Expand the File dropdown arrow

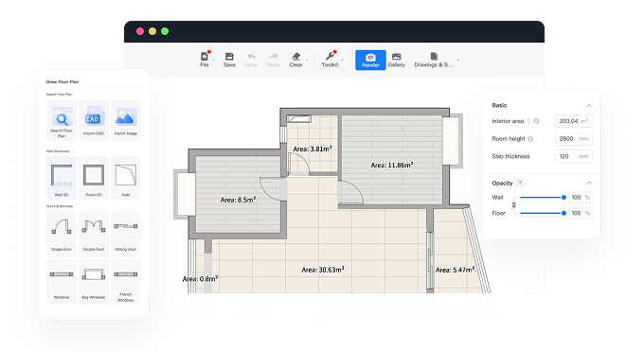tap(214, 61)
